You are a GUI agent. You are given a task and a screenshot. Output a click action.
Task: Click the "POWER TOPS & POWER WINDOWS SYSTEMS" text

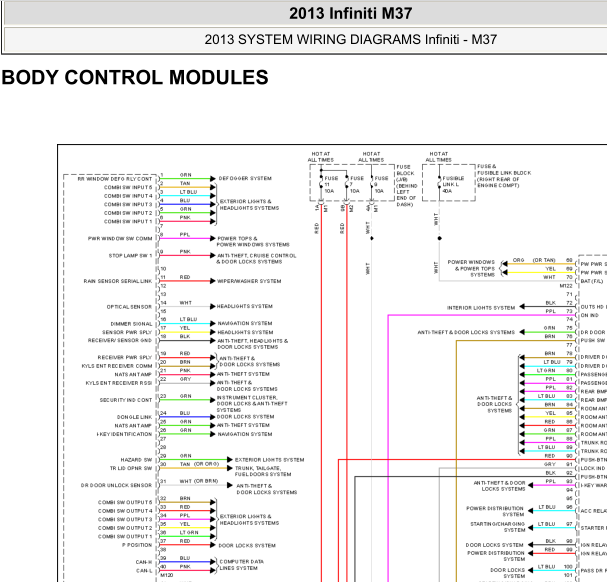[253, 242]
